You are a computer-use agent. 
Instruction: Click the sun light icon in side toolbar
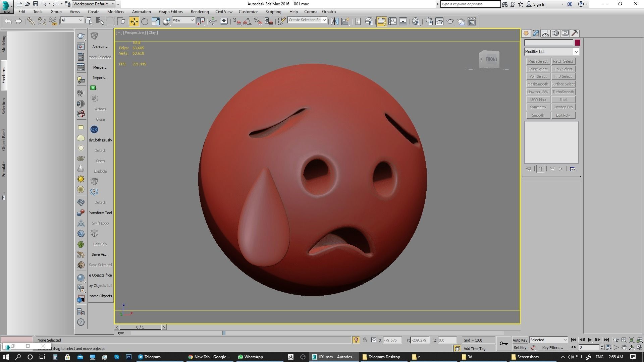(81, 179)
